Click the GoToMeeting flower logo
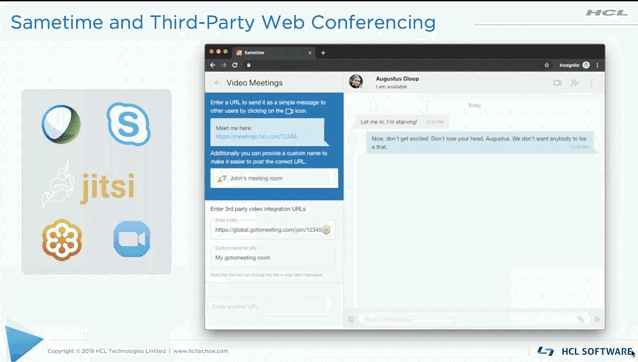Image resolution: width=638 pixels, height=362 pixels. pos(62,240)
